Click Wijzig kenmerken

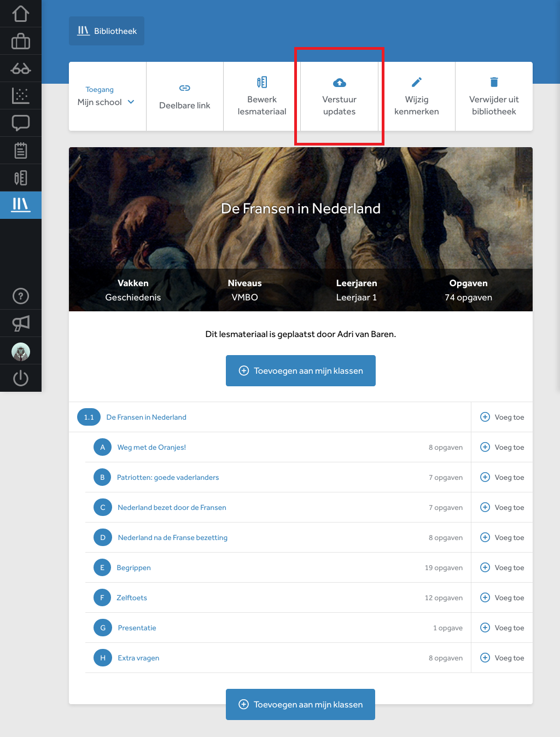(x=417, y=96)
